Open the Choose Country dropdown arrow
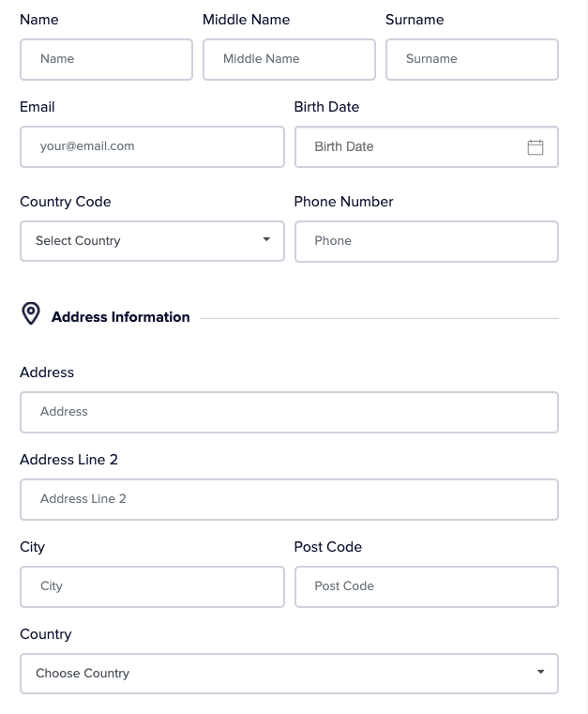The width and height of the screenshot is (588, 714). [541, 672]
